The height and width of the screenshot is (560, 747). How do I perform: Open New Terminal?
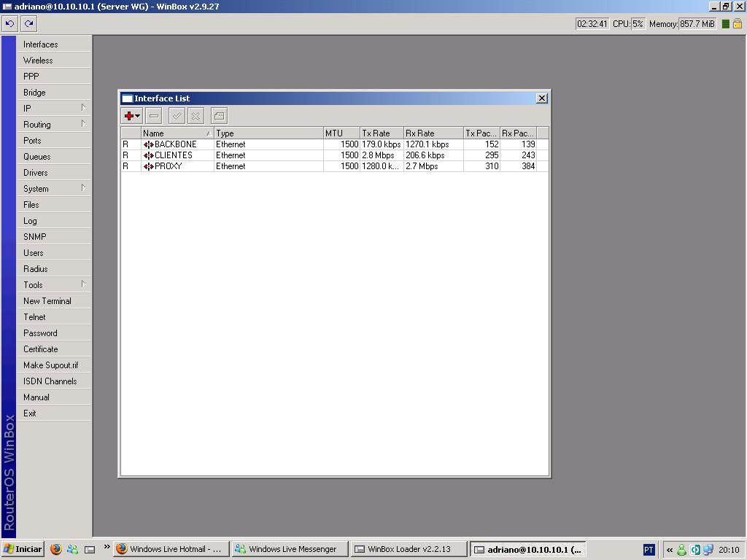pyautogui.click(x=54, y=301)
